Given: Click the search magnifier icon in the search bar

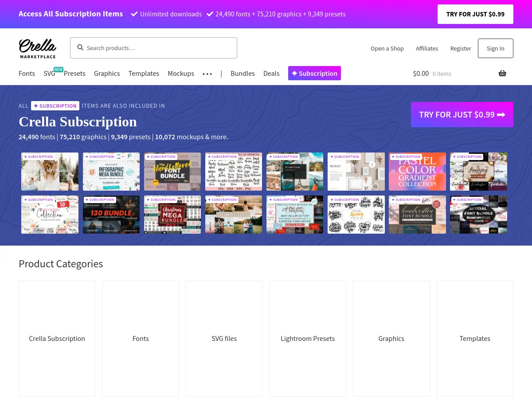Looking at the screenshot, I should click(80, 47).
